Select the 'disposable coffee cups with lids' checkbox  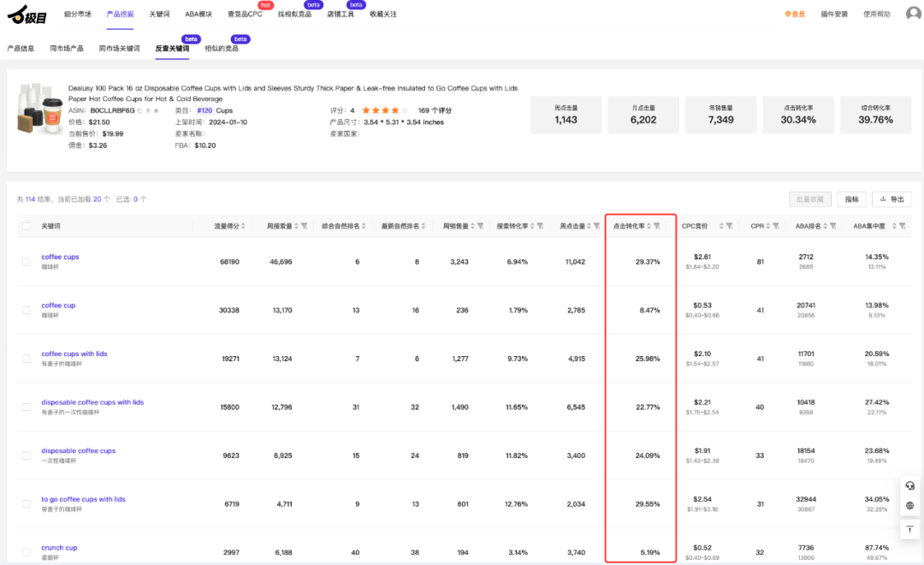point(27,407)
